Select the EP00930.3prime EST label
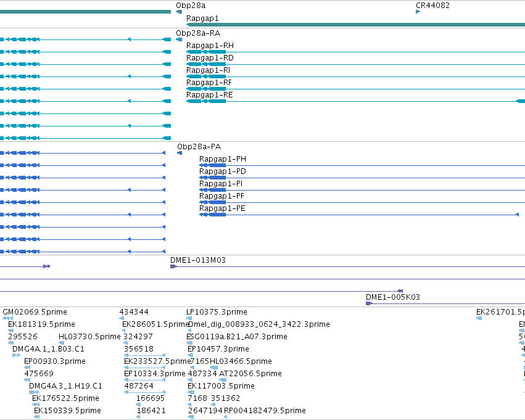The width and height of the screenshot is (525, 420). (x=55, y=361)
